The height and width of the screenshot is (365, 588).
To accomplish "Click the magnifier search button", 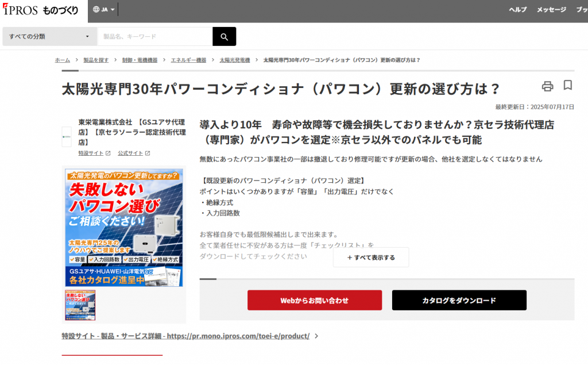I will pos(225,36).
